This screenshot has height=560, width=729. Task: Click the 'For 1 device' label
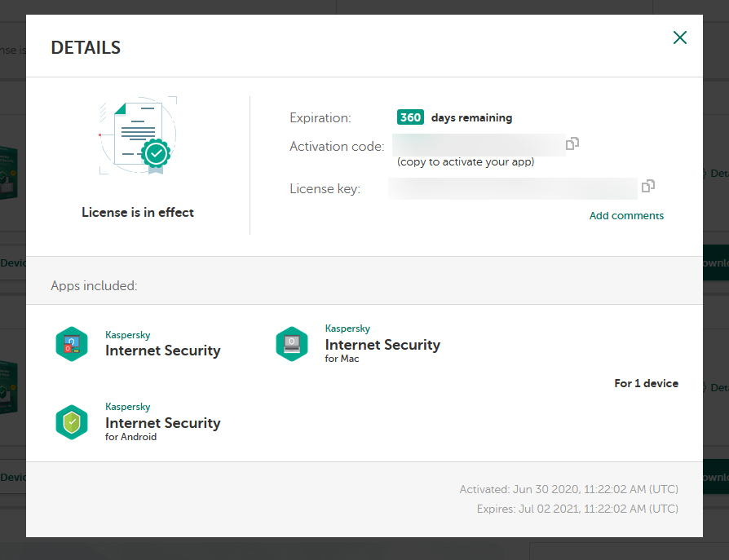pos(646,383)
